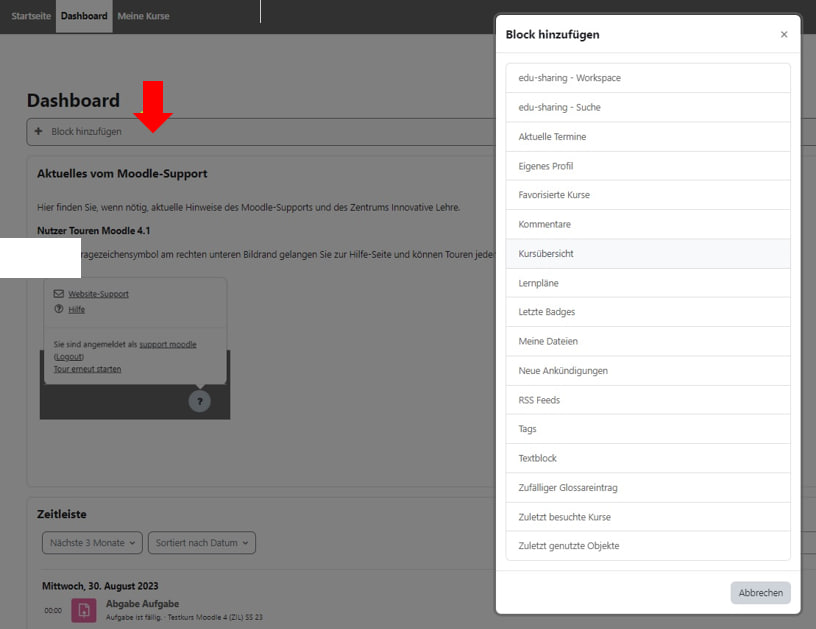
Task: Open the Nächste 3 Monate dropdown
Action: point(92,543)
